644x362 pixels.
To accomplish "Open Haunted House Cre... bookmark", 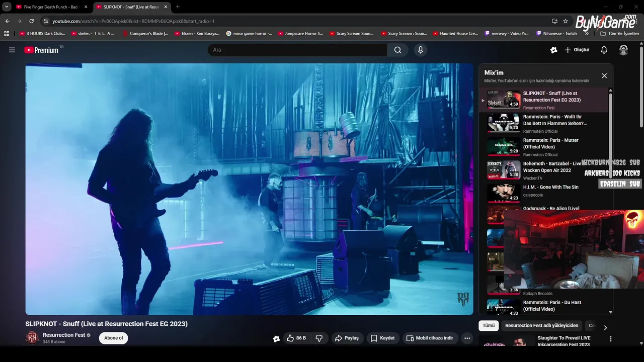I will (x=455, y=34).
